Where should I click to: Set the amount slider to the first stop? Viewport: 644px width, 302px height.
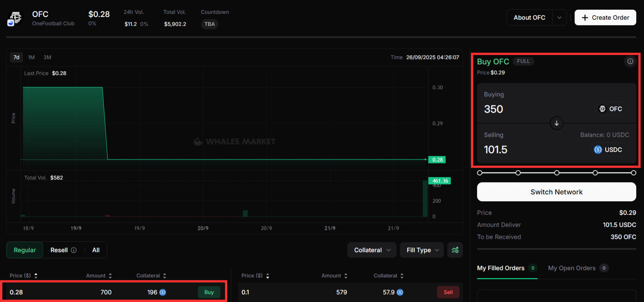480,173
